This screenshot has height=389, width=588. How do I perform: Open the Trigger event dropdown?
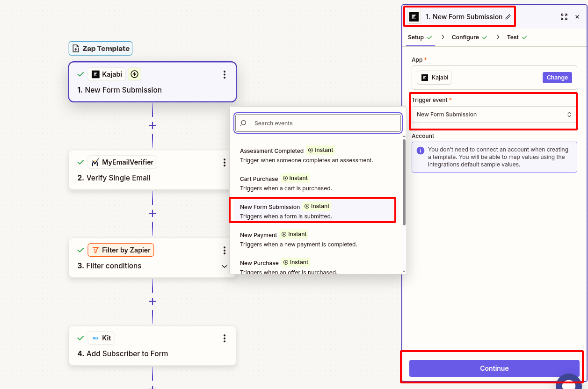(x=494, y=115)
